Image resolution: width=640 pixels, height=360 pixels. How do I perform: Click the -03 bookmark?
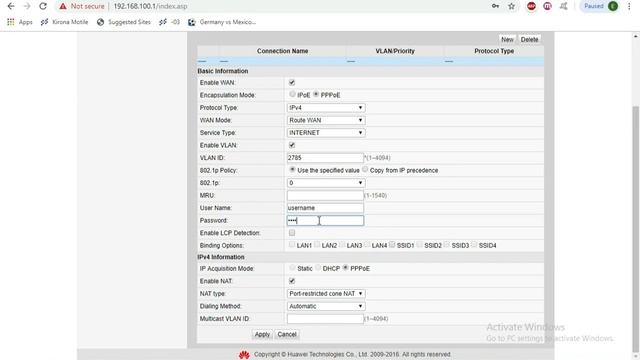169,22
